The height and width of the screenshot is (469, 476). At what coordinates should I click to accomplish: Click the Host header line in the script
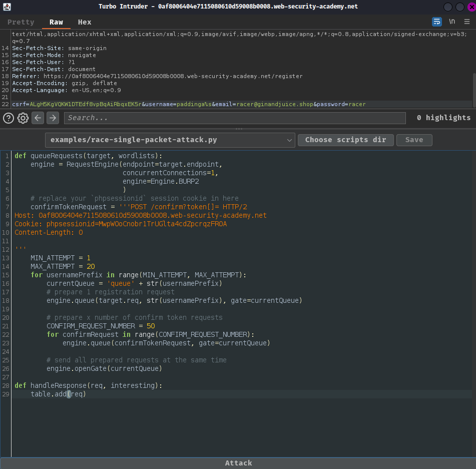tap(141, 215)
